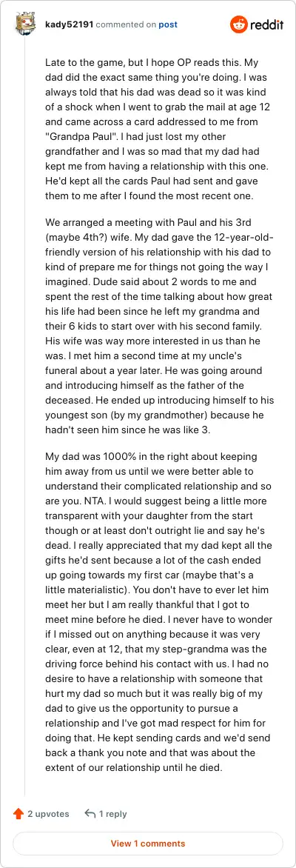The width and height of the screenshot is (296, 868).
Task: Click the orange upvote arrow icon
Action: [18, 813]
